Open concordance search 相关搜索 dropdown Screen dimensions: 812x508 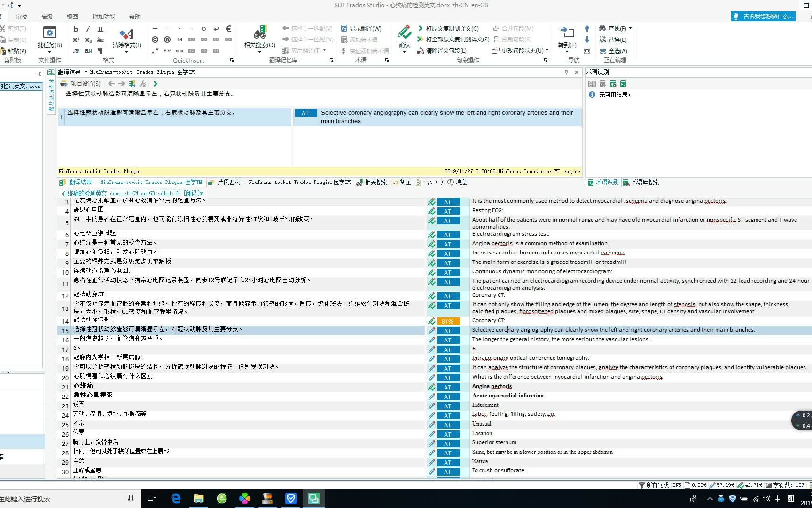(260, 39)
